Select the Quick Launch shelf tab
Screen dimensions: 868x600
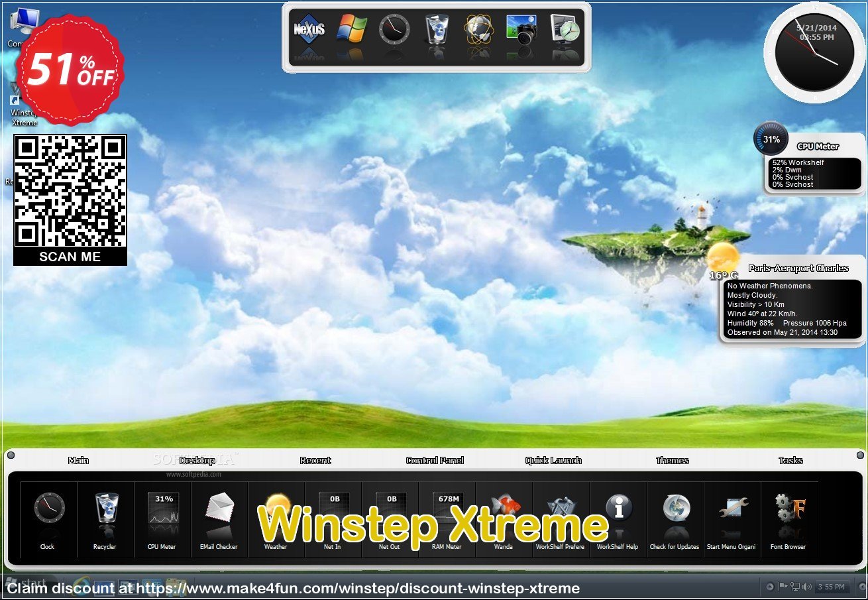point(553,460)
